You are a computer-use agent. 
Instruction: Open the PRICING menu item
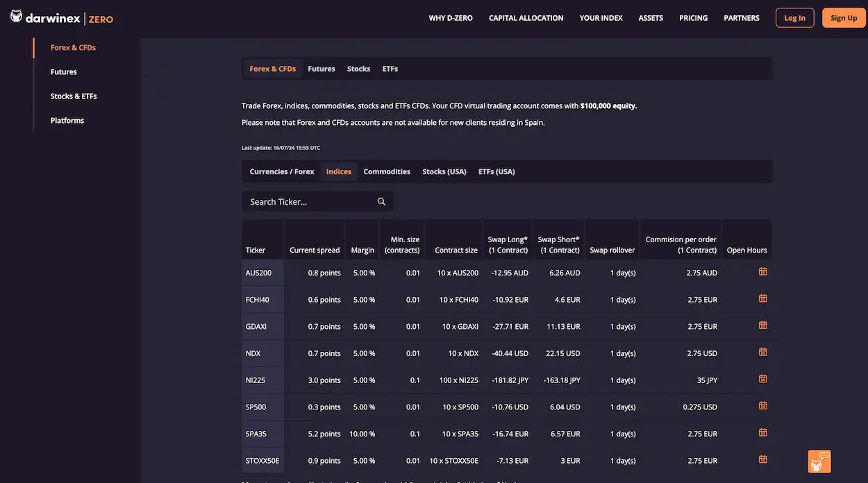tap(693, 17)
